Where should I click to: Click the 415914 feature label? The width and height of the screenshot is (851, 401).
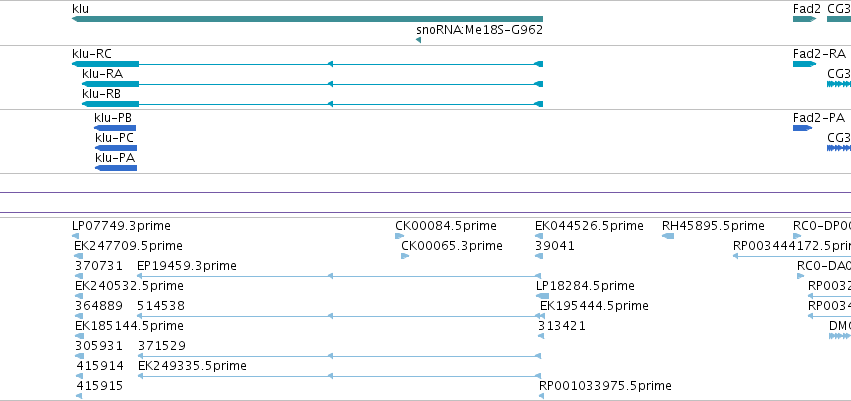[100, 366]
